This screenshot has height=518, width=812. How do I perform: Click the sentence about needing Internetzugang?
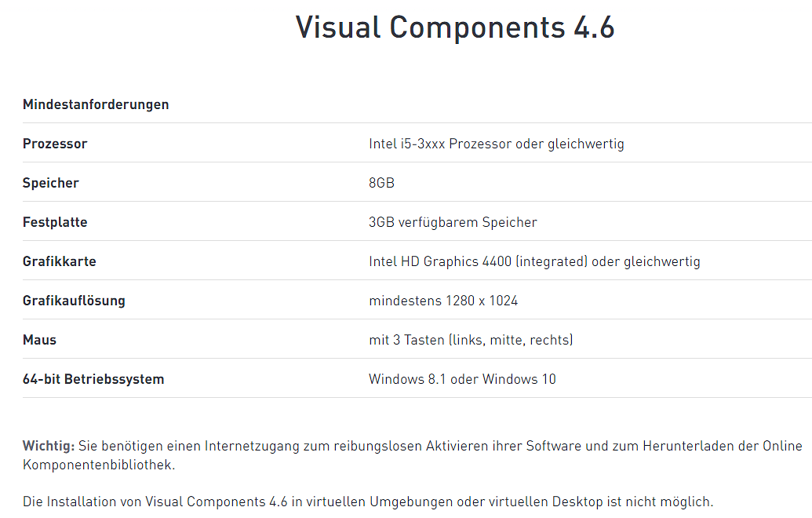click(x=439, y=446)
